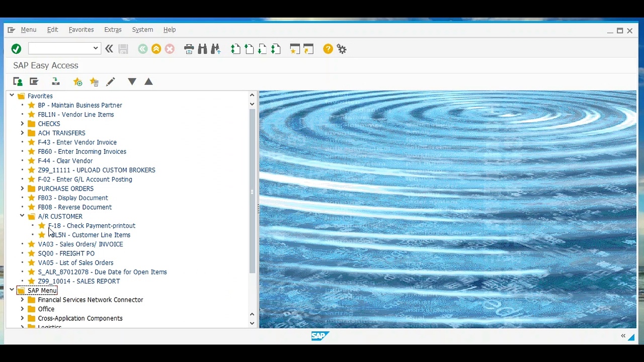
Task: Click the yellow Exit icon in toolbar
Action: (156, 49)
